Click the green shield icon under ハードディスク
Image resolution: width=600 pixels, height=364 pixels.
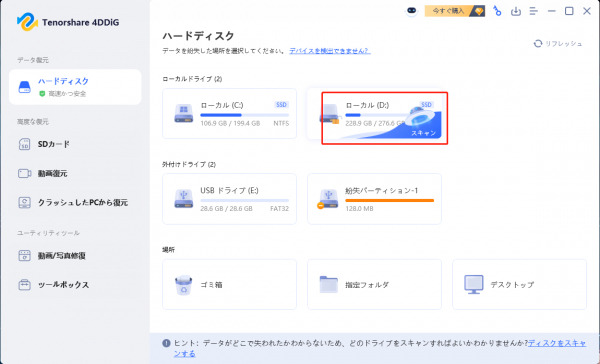[x=42, y=93]
